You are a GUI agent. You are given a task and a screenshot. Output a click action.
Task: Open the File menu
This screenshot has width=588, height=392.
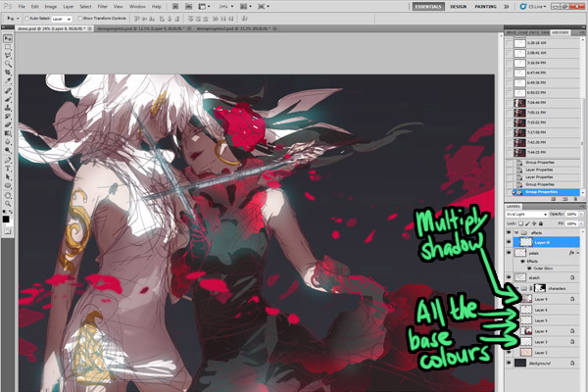pyautogui.click(x=22, y=7)
